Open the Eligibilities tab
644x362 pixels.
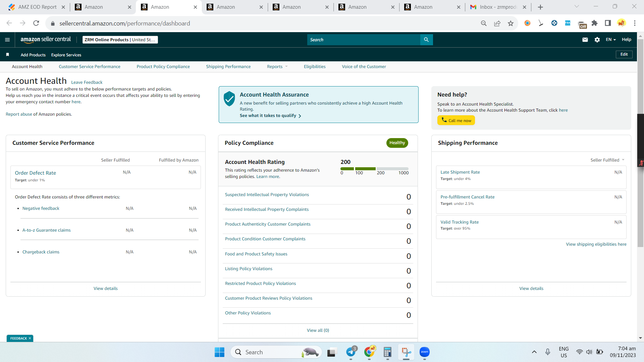pos(315,66)
